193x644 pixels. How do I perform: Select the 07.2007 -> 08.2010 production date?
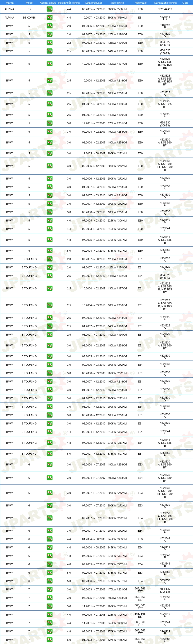(x=94, y=259)
